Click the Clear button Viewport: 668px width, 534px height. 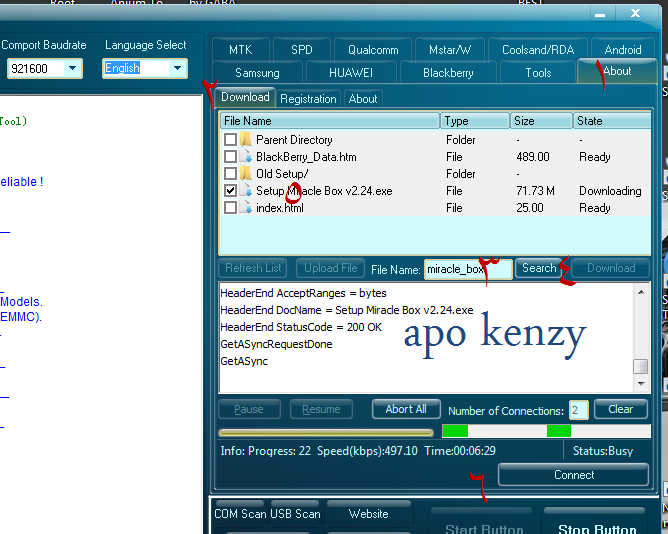[x=621, y=409]
